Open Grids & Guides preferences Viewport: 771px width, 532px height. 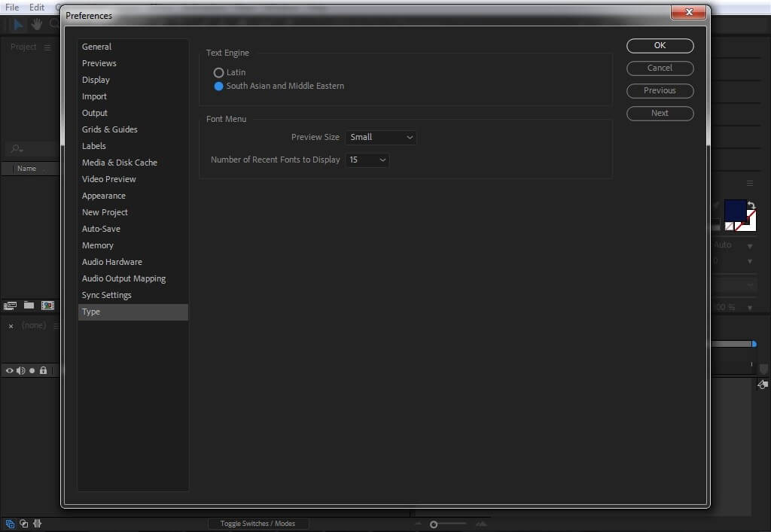click(x=133, y=129)
